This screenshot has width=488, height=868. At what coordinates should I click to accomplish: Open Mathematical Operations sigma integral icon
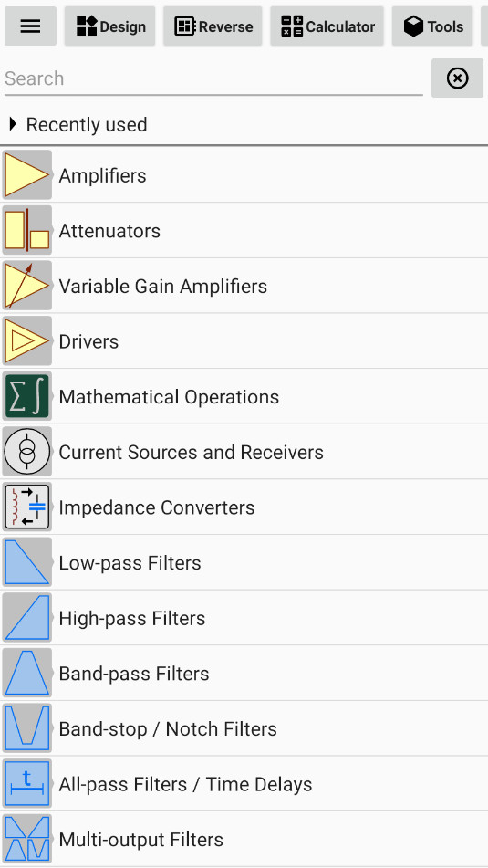pyautogui.click(x=27, y=396)
